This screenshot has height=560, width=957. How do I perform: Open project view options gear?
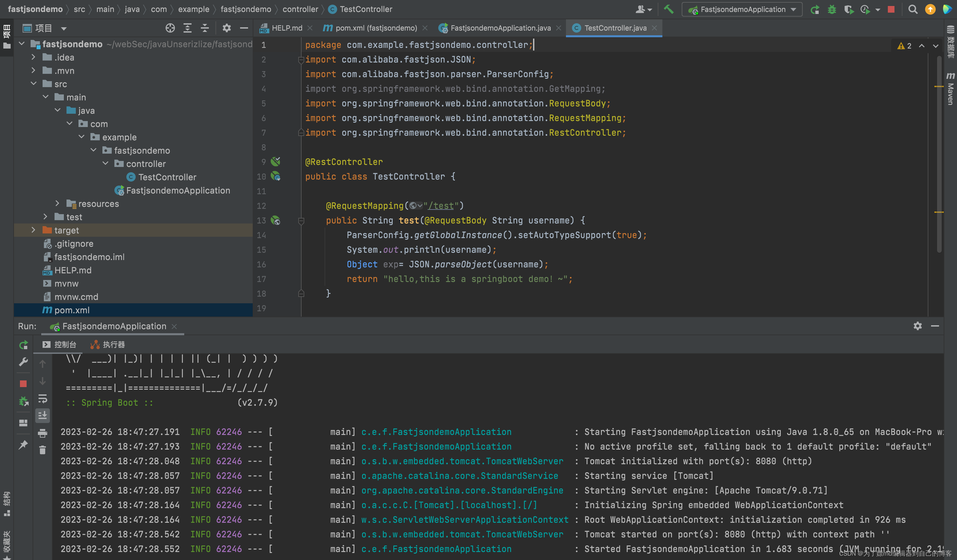click(x=227, y=28)
